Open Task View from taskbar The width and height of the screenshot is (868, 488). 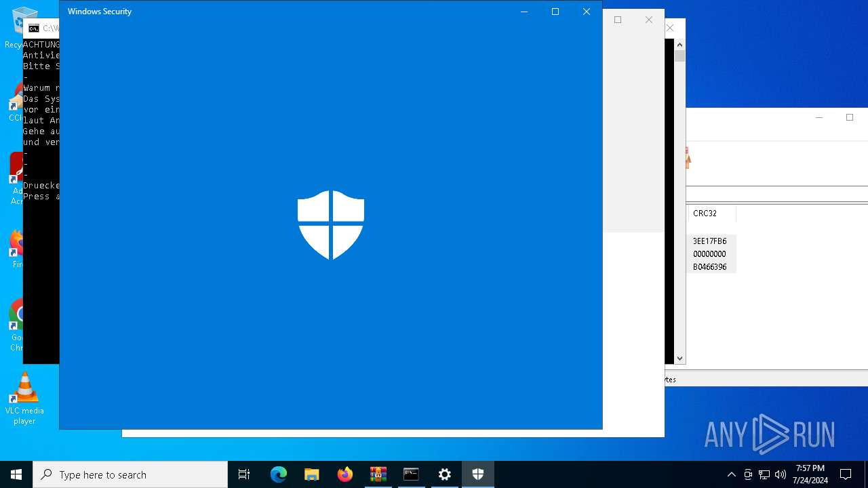pyautogui.click(x=244, y=474)
